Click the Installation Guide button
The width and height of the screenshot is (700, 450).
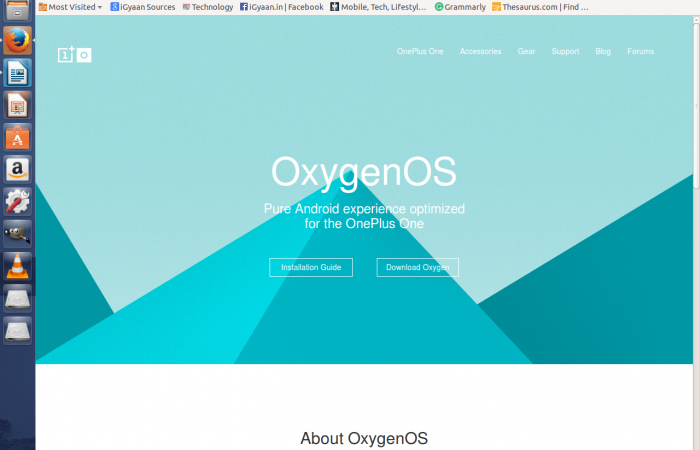311,267
